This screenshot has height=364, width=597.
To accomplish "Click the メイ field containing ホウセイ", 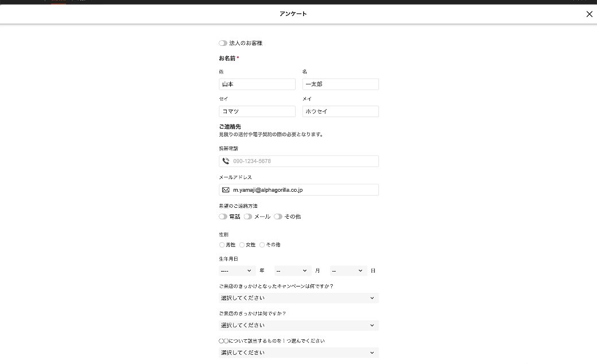I will click(340, 111).
